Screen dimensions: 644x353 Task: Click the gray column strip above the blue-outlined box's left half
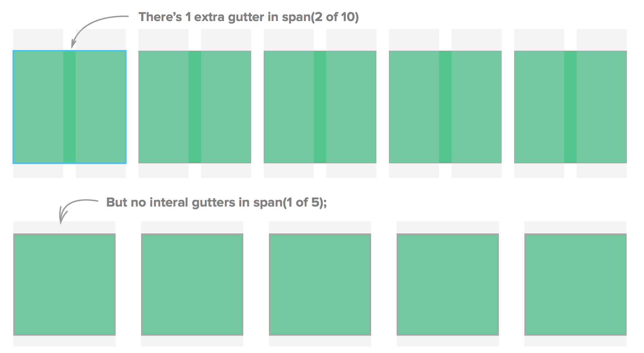38,40
